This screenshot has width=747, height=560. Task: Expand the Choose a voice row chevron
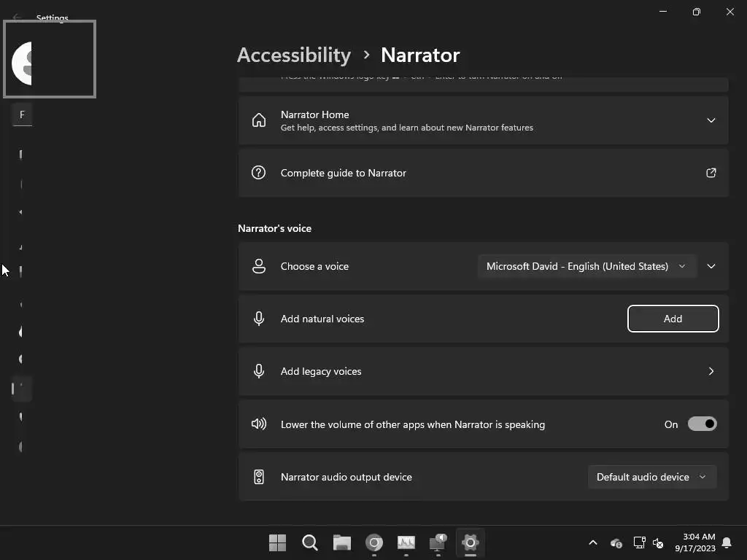[711, 266]
